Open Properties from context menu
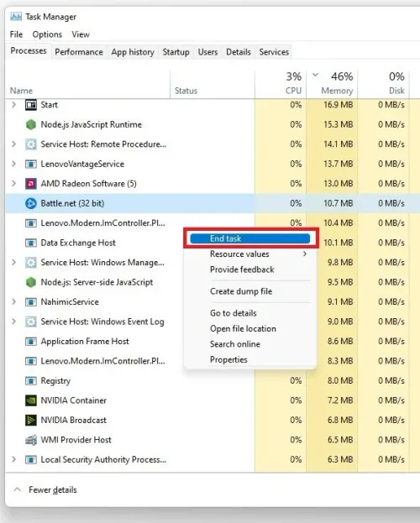Viewport: 420px width, 523px height. (228, 359)
